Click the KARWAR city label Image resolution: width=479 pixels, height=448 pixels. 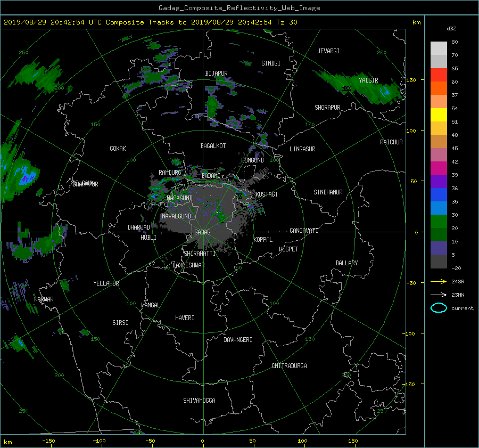(44, 299)
